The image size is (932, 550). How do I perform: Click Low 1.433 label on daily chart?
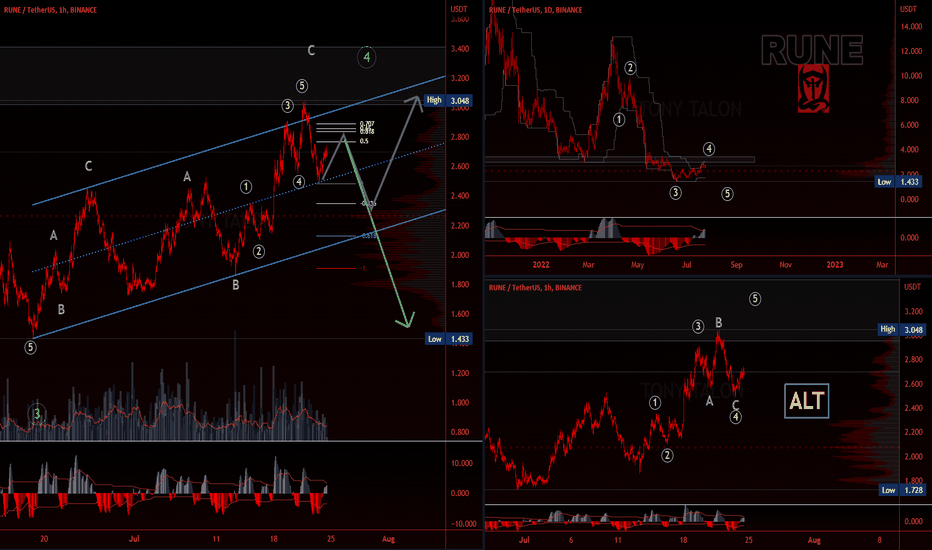pos(898,182)
